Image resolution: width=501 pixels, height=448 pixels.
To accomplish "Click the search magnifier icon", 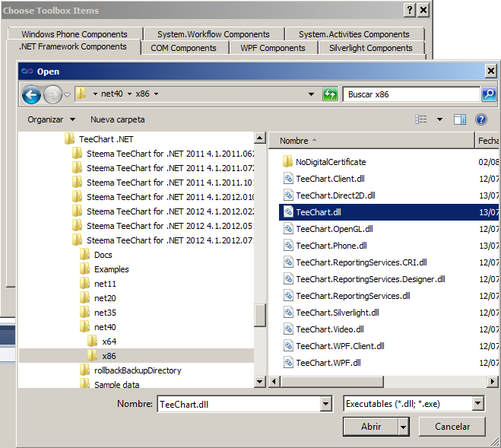I will click(489, 94).
